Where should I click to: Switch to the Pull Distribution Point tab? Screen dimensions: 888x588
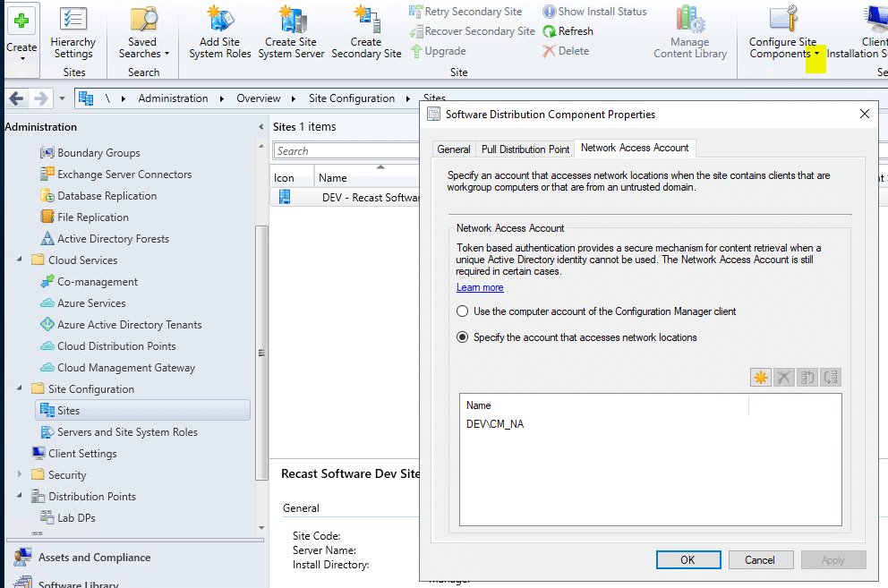coord(525,149)
